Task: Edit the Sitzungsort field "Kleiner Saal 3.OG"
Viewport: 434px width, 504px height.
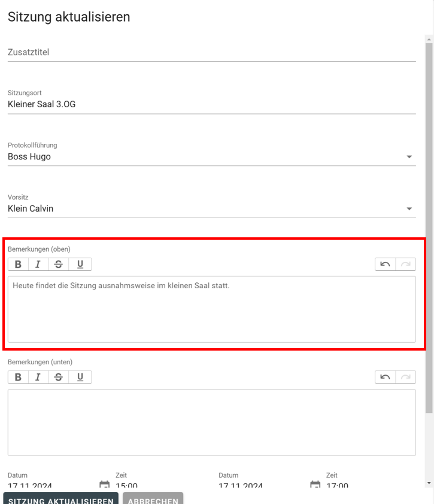Action: [x=211, y=104]
